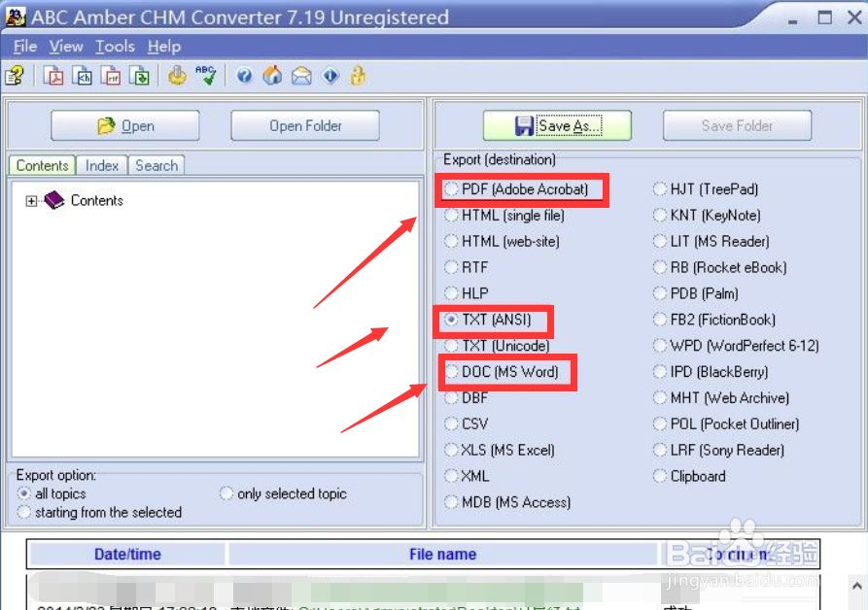Click the yellow joystick options icon
The width and height of the screenshot is (868, 610).
tap(178, 75)
